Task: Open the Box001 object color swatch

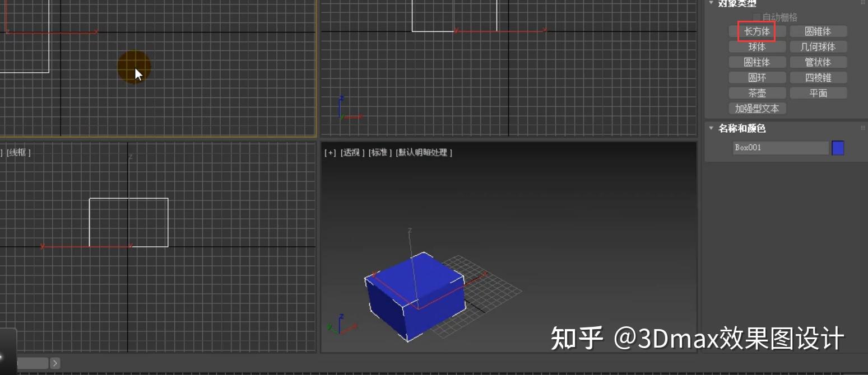Action: tap(838, 147)
